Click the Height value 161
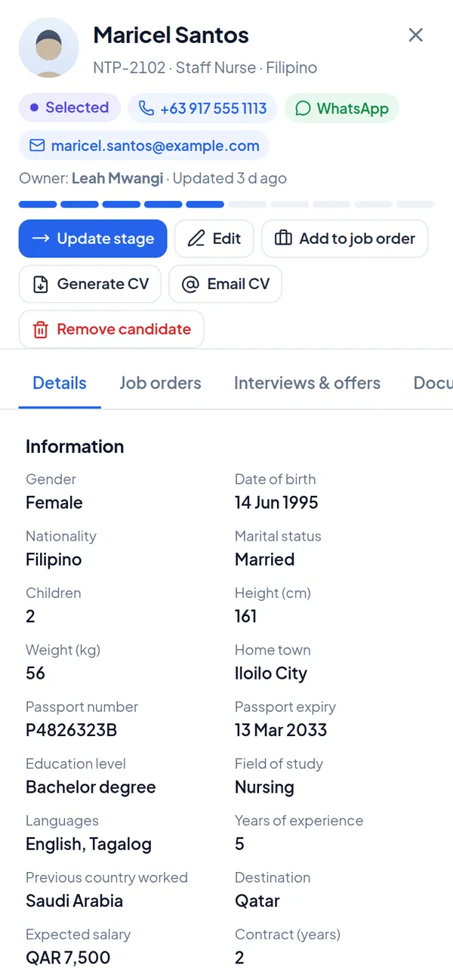The height and width of the screenshot is (980, 453). click(x=246, y=617)
